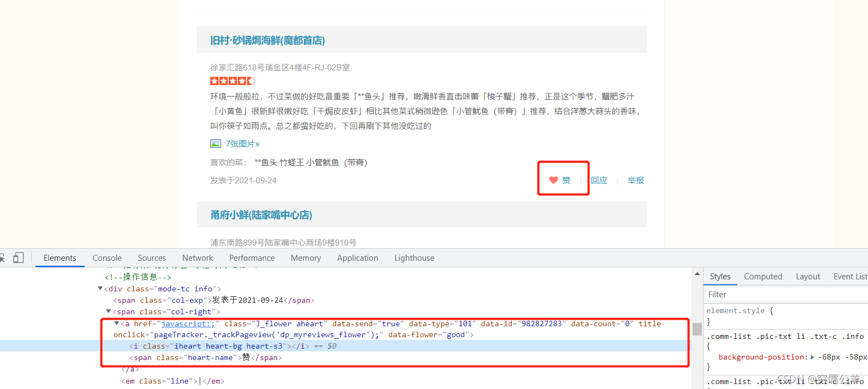
Task: Open restaurant 甬府小鲜(陆家嘴中心店) title
Action: point(261,215)
